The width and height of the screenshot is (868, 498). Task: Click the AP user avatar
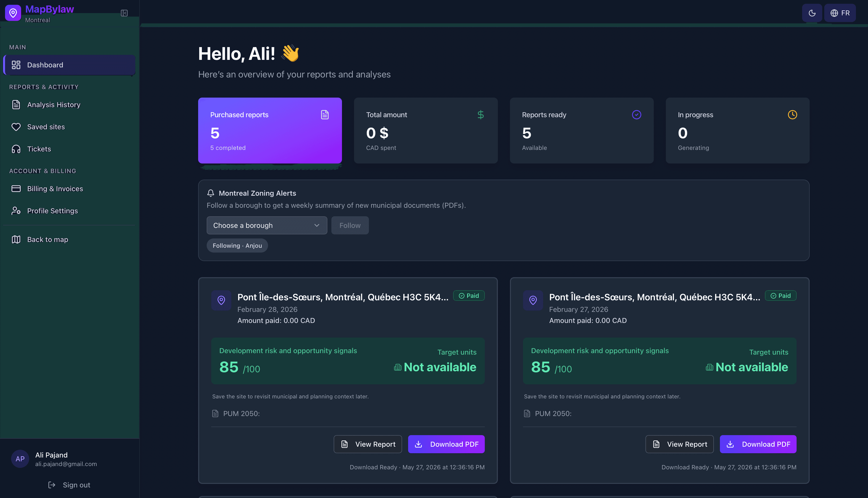[20, 459]
